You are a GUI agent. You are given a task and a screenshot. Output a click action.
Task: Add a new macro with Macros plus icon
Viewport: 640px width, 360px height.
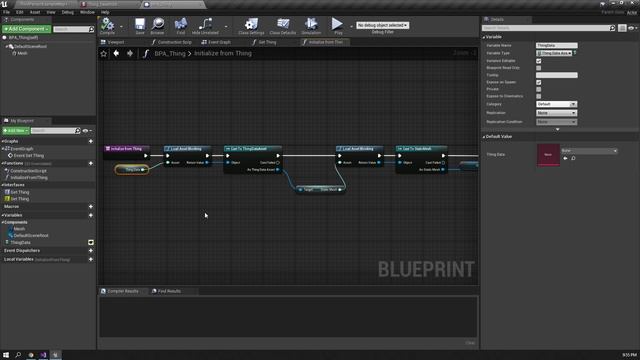click(91, 207)
